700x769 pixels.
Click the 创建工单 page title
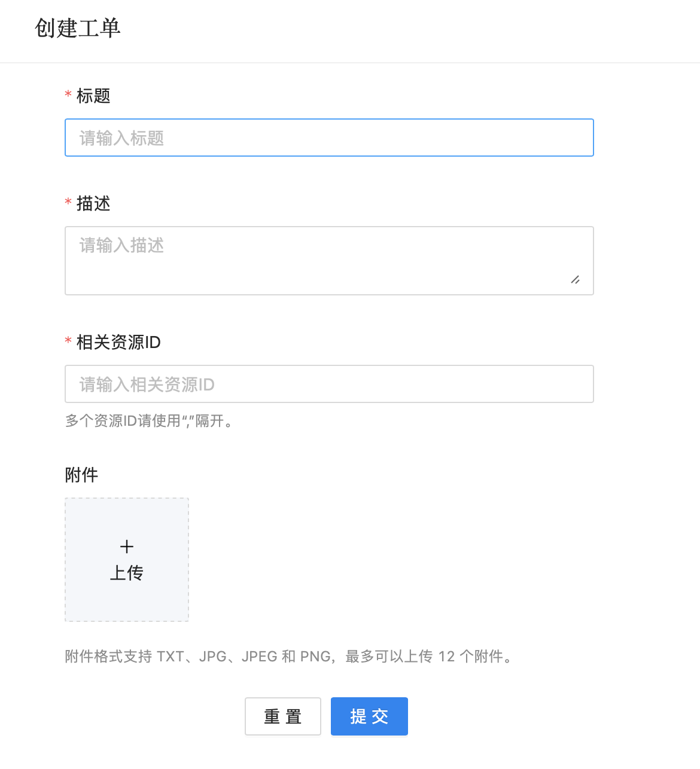tap(78, 28)
